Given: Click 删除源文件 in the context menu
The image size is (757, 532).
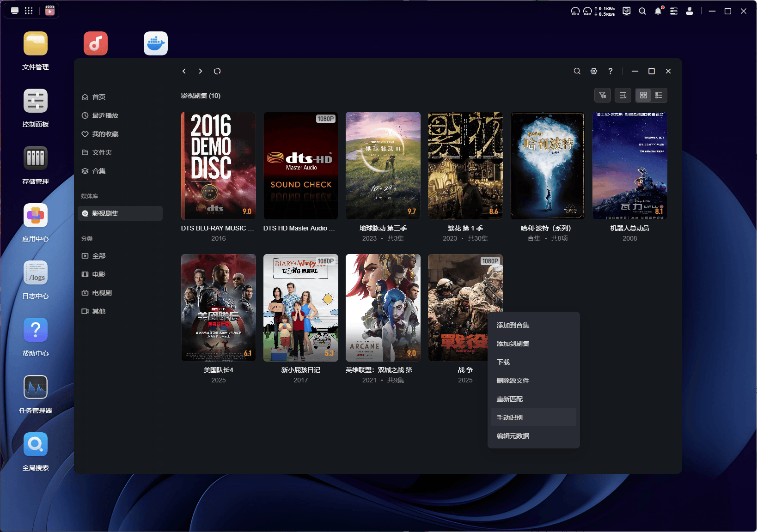Looking at the screenshot, I should pyautogui.click(x=513, y=381).
